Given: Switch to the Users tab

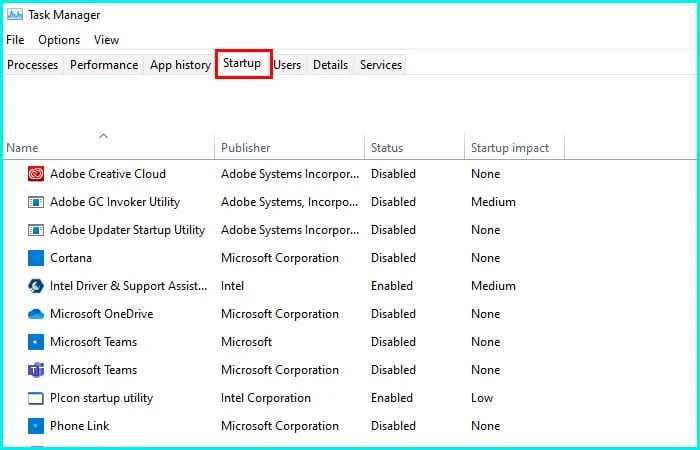Looking at the screenshot, I should coord(287,65).
